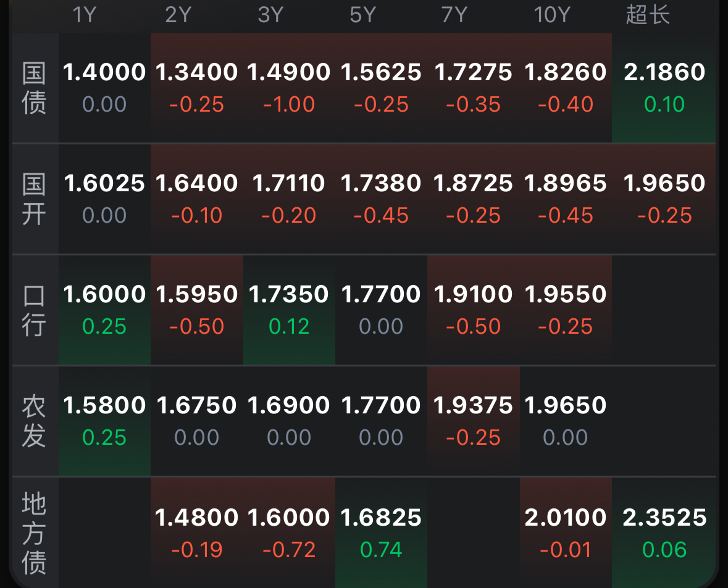The height and width of the screenshot is (588, 728).
Task: Click the 农发 row label
Action: [x=34, y=421]
